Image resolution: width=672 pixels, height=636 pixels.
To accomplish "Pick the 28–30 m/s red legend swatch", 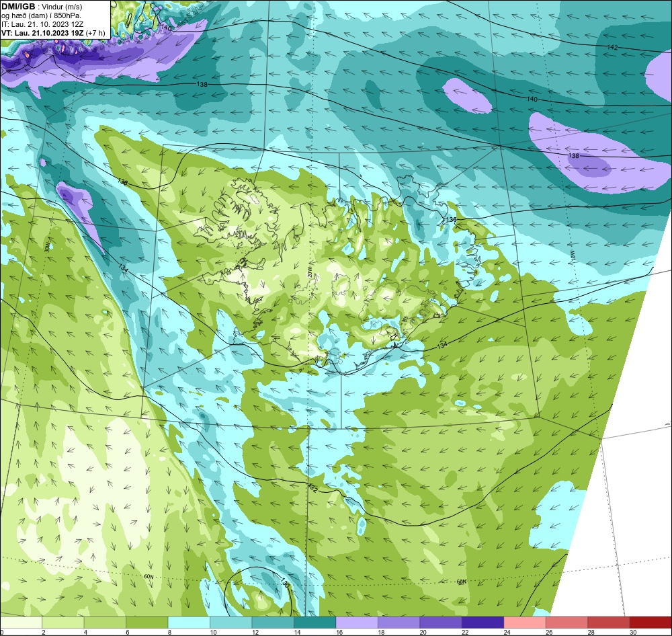I will pyautogui.click(x=609, y=623).
